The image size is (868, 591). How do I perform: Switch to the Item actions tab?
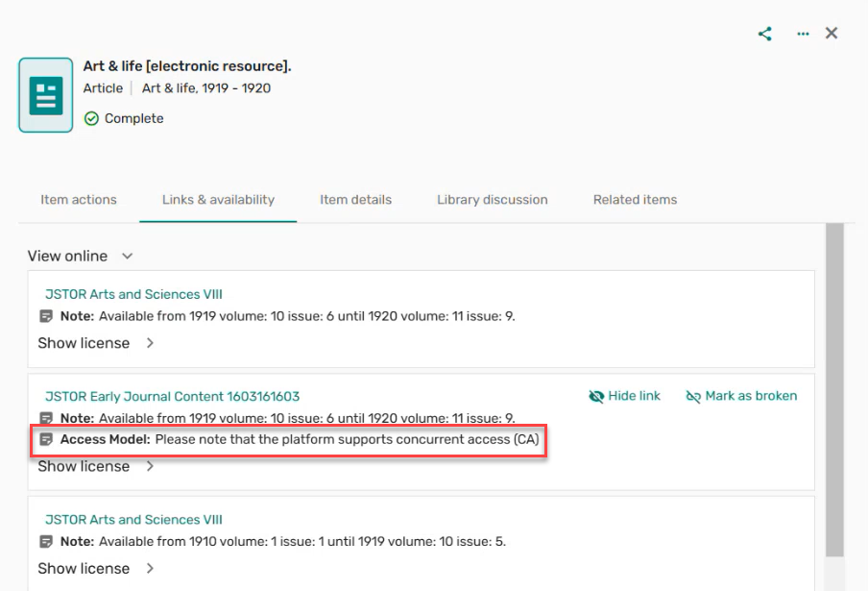[79, 200]
